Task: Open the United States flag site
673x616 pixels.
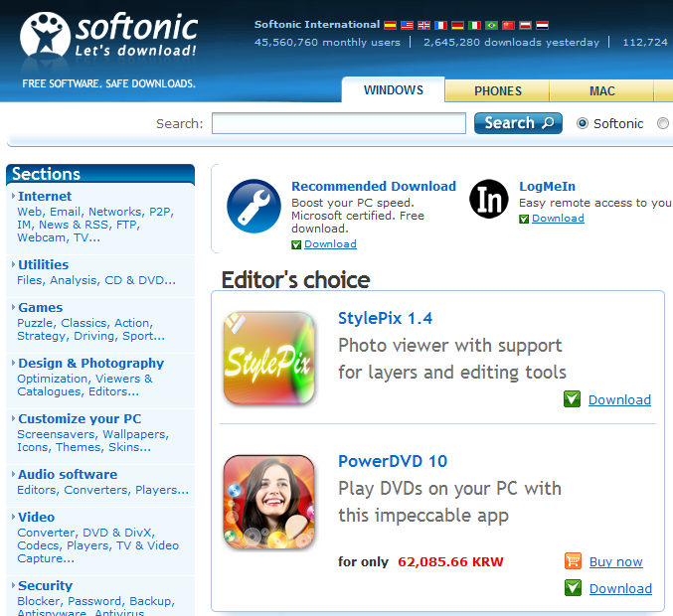Action: coord(407,25)
